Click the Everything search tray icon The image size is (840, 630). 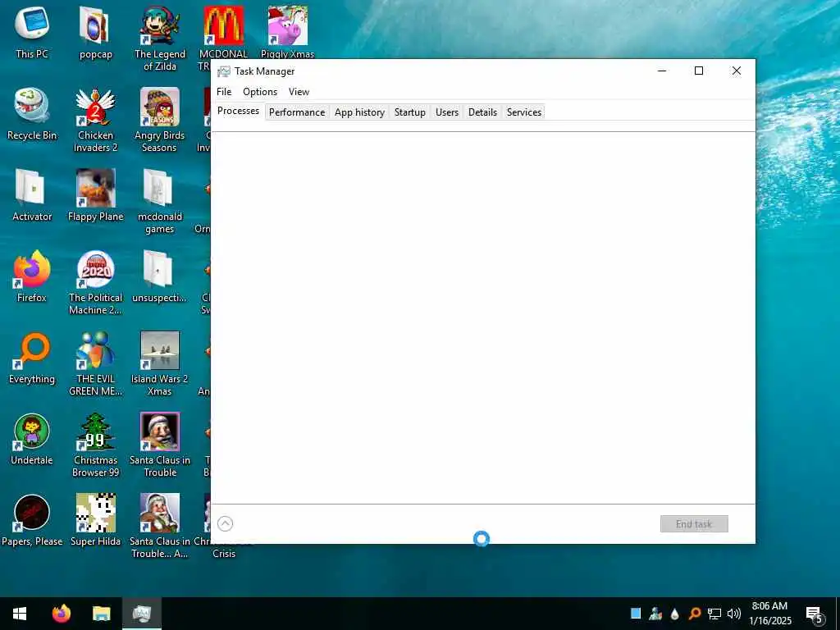click(694, 614)
